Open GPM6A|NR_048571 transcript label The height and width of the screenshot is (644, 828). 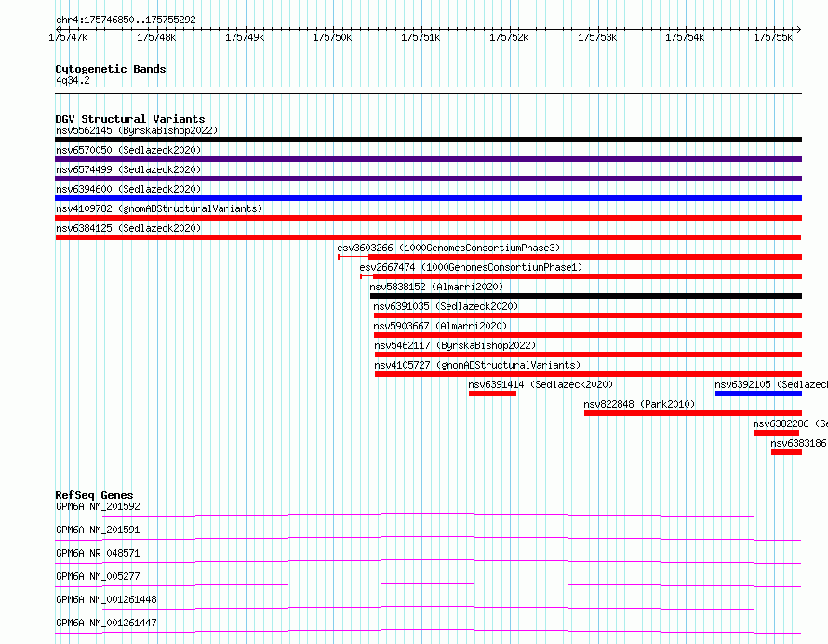98,553
